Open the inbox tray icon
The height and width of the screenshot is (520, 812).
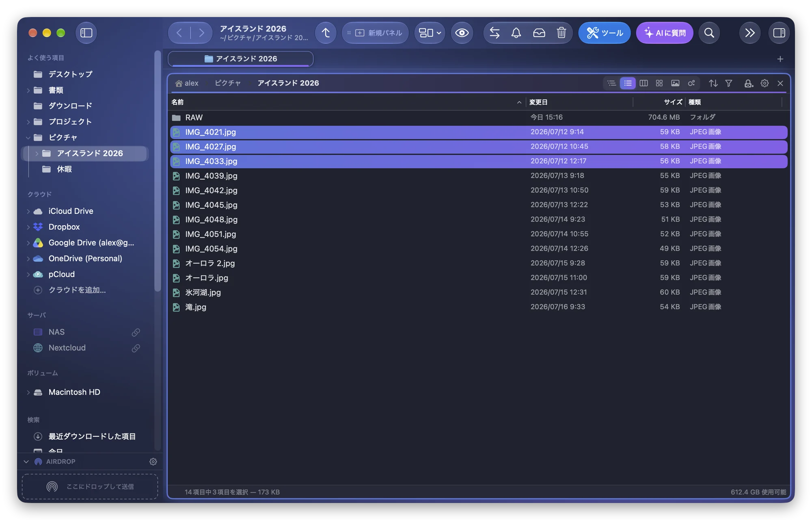539,33
